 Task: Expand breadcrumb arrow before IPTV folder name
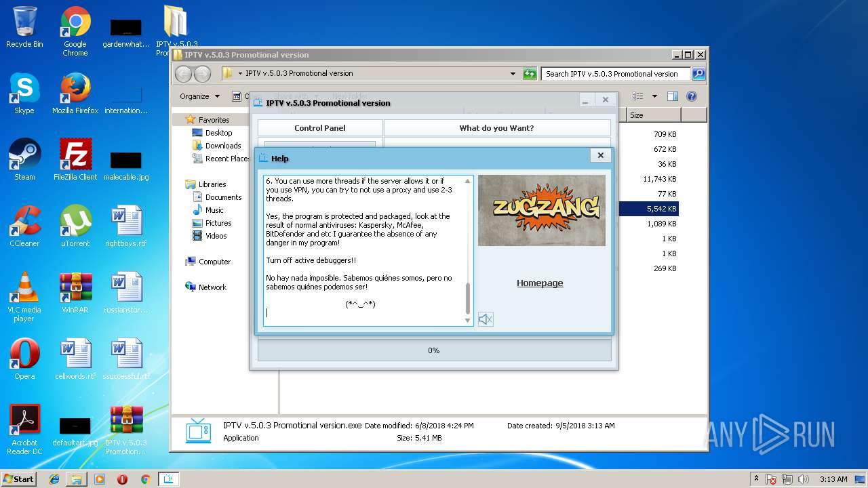240,74
